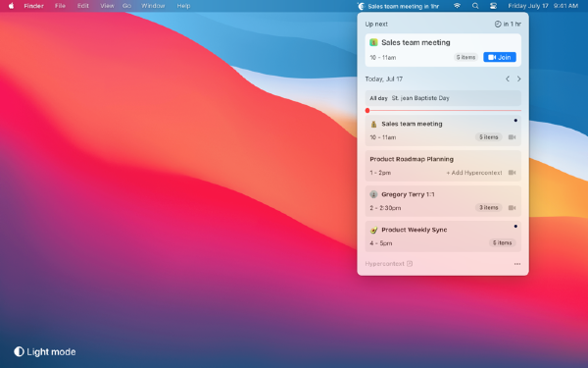The width and height of the screenshot is (588, 368).
Task: Open the Control Center icon
Action: tap(493, 6)
